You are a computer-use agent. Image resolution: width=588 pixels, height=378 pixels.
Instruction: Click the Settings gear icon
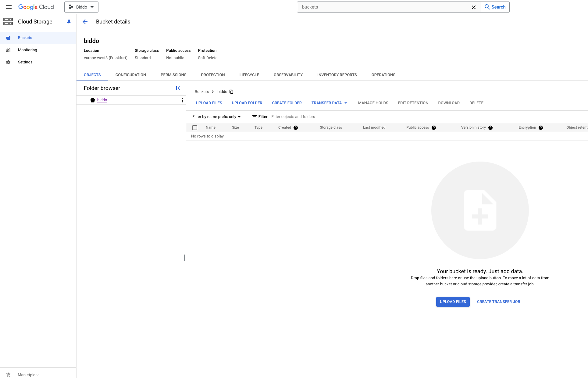point(8,62)
